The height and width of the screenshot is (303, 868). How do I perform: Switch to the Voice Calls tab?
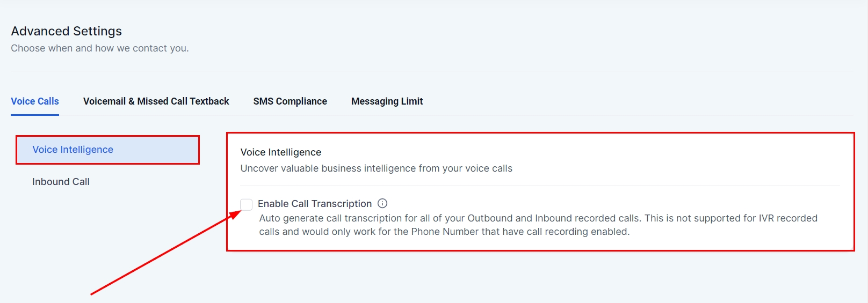(35, 101)
